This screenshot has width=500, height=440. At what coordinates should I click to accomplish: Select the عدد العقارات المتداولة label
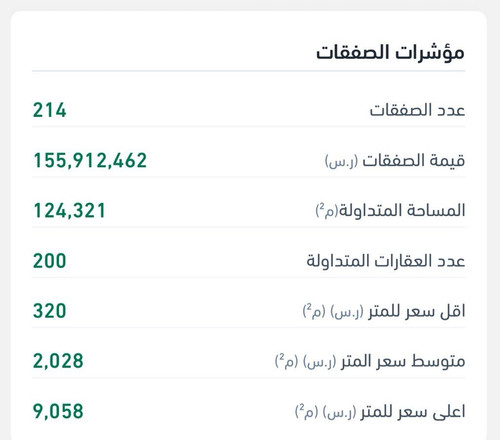(x=386, y=261)
